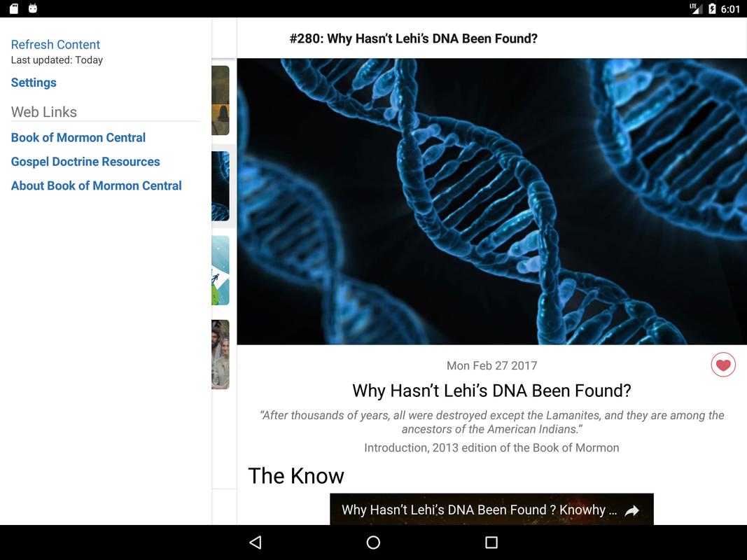Select the DNA article thumbnail in list
Image resolution: width=747 pixels, height=560 pixels.
coord(221,185)
